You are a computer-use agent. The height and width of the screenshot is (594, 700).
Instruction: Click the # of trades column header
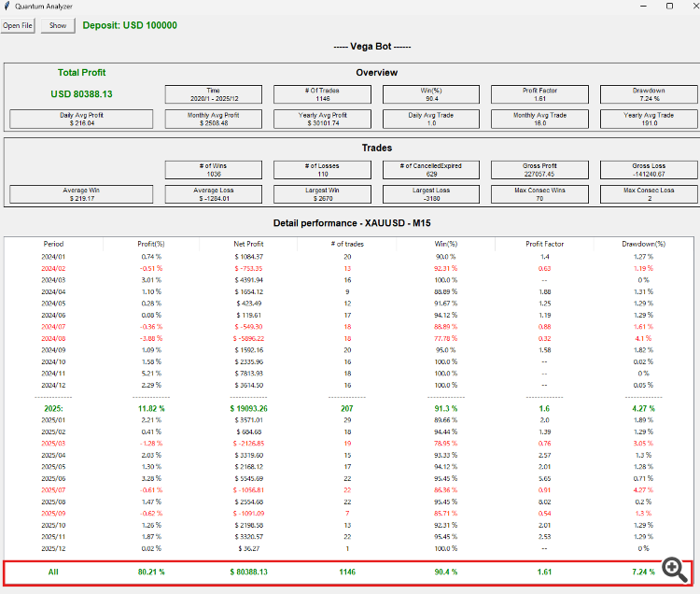[347, 244]
